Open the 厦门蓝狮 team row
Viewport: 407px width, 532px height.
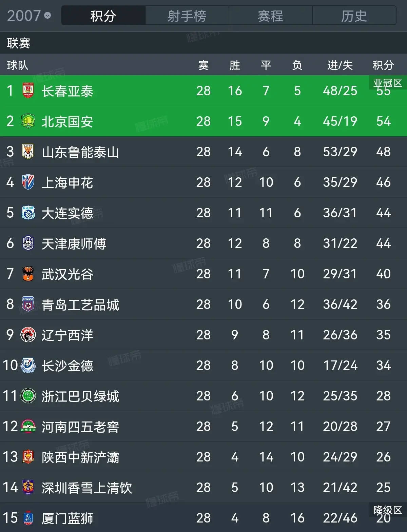[x=203, y=517]
